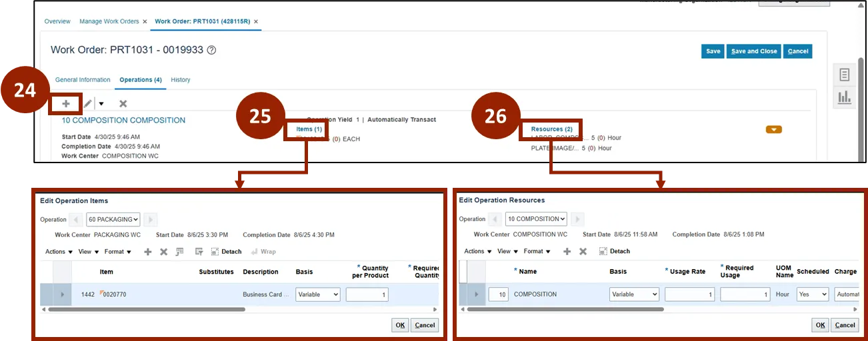This screenshot has width=868, height=341.
Task: Click horizontal scrollbar in Edit Operation Items
Action: [147, 309]
